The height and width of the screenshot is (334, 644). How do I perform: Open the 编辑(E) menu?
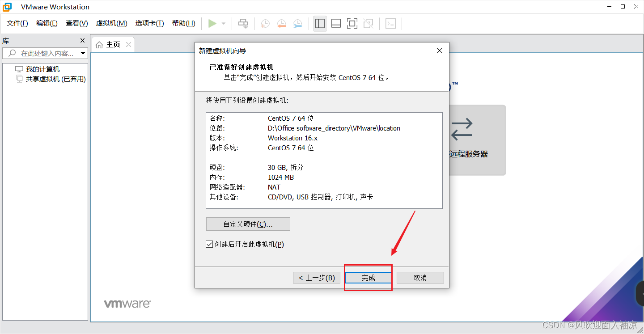coord(47,23)
